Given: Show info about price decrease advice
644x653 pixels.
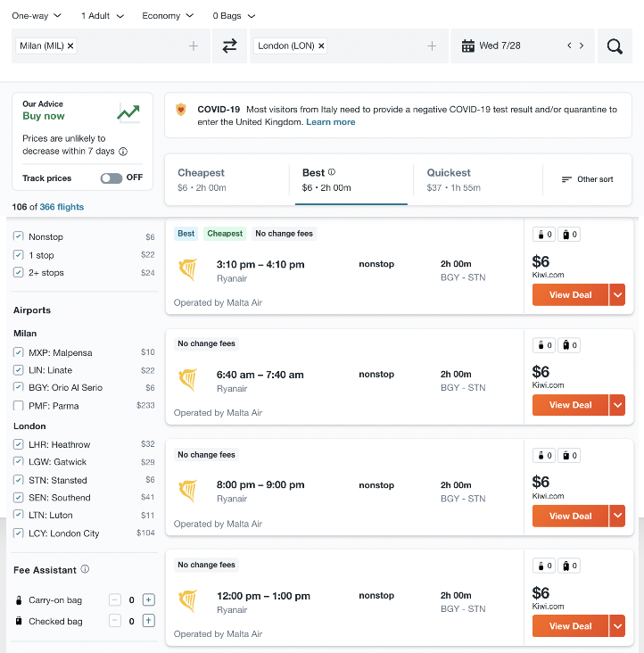Looking at the screenshot, I should click(x=123, y=152).
